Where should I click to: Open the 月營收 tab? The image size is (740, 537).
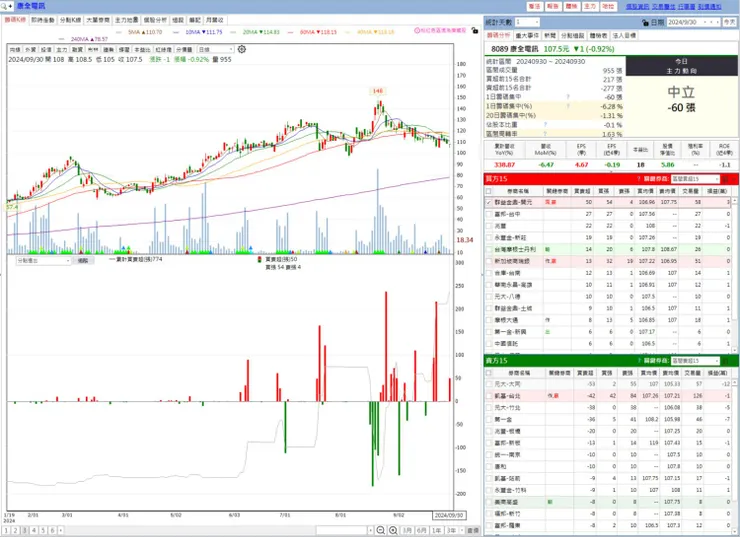(214, 20)
